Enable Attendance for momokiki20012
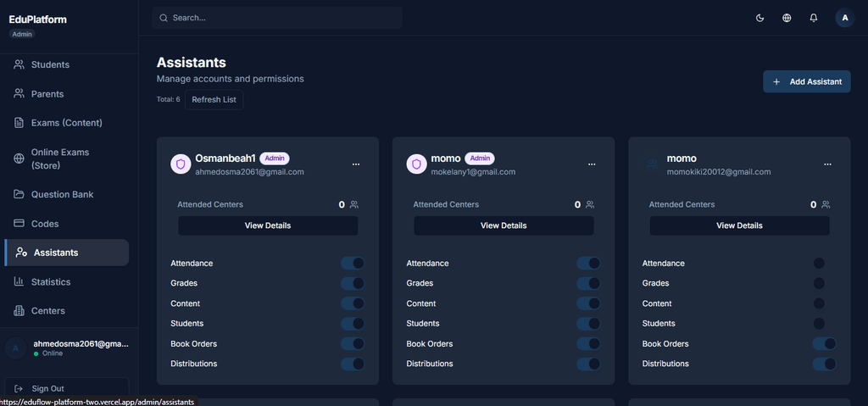 pyautogui.click(x=824, y=263)
